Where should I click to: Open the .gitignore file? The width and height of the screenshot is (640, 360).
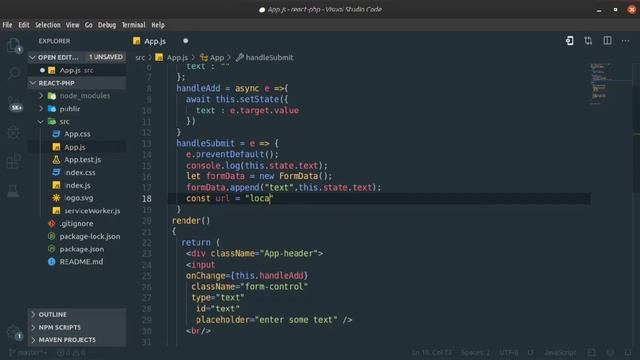coord(77,223)
